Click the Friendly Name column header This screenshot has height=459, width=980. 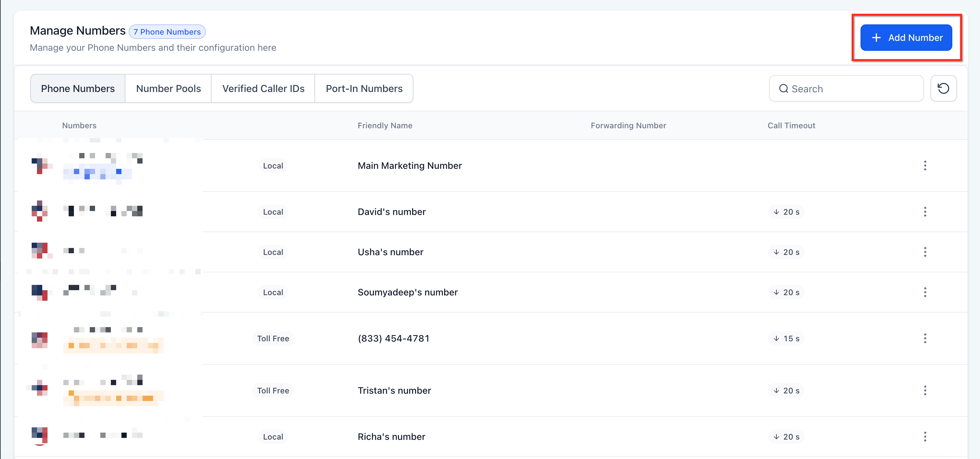coord(385,126)
